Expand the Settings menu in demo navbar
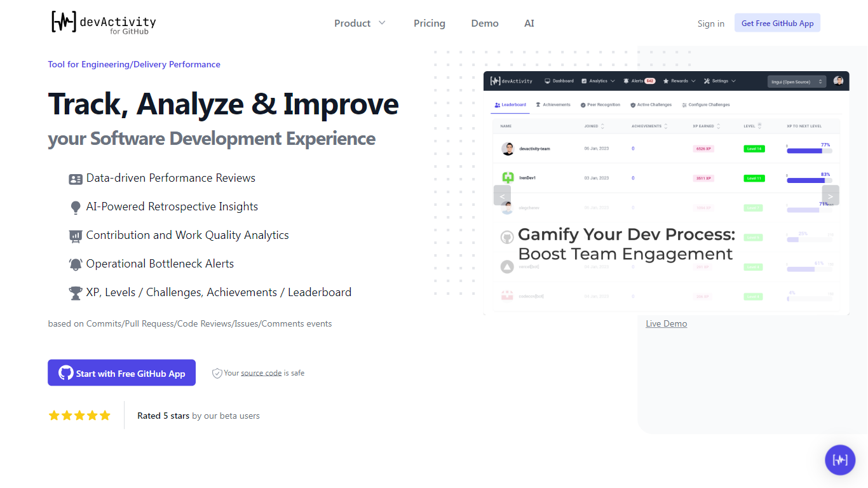The width and height of the screenshot is (868, 488). pos(720,81)
